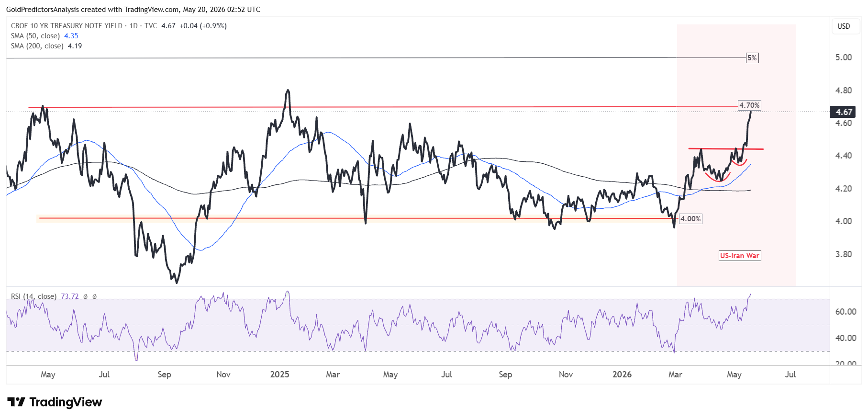
Task: Click the 4.70% resistance label
Action: (x=749, y=105)
